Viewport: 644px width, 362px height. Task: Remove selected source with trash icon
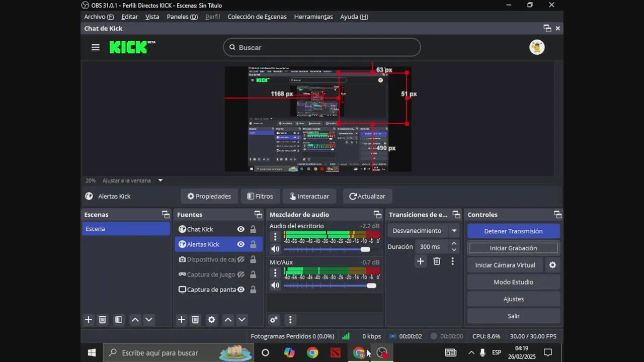pos(196,320)
